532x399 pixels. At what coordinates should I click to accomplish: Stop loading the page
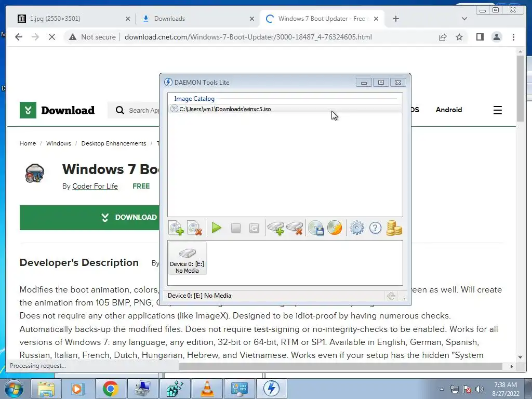52,37
